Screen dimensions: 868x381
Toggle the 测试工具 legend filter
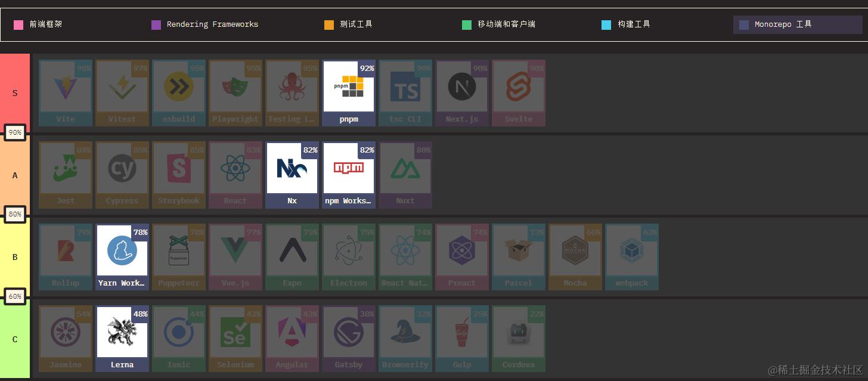[349, 24]
